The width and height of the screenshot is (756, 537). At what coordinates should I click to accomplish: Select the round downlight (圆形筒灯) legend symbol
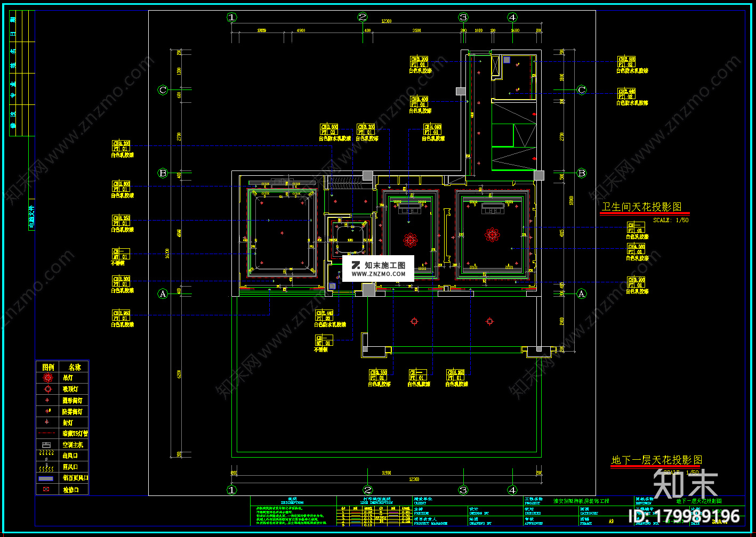48,400
